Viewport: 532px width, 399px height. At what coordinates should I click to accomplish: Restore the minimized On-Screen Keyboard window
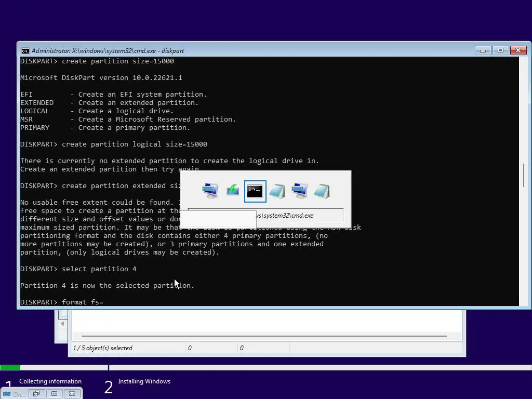(36, 394)
